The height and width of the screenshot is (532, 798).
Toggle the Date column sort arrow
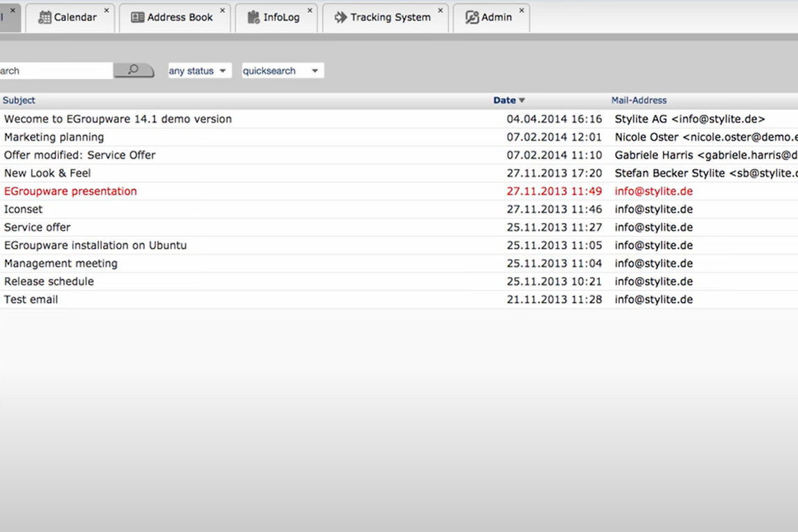click(x=522, y=100)
